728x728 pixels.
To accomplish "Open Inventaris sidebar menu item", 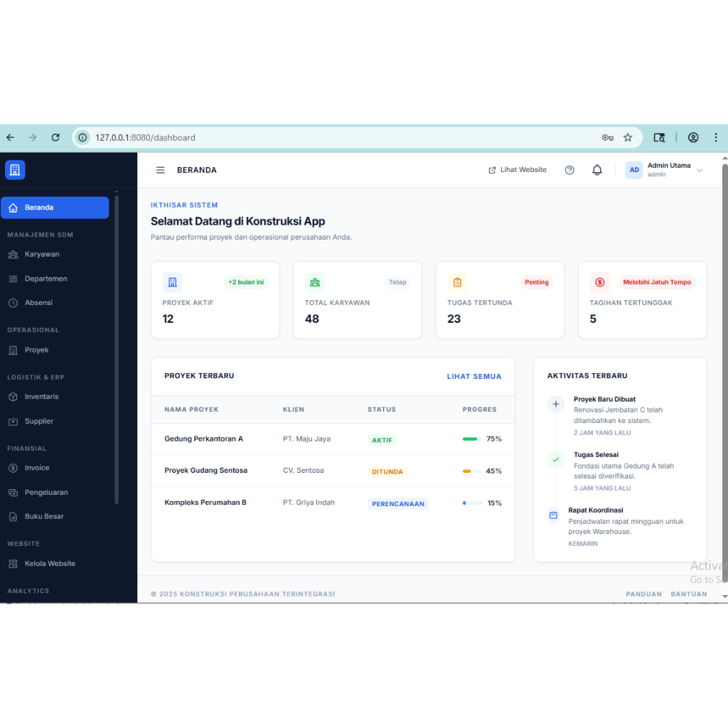I will [55, 397].
